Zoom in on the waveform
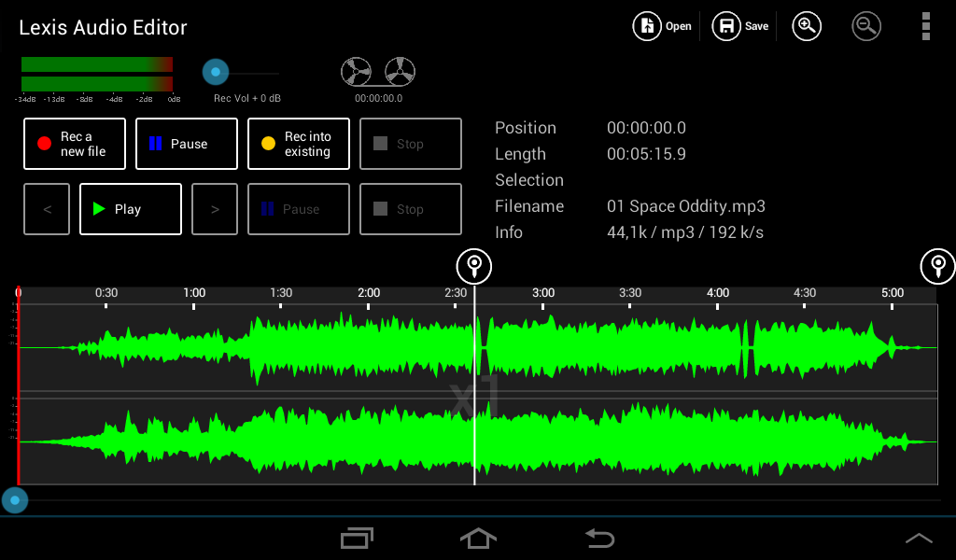Viewport: 956px width, 560px height. click(807, 26)
